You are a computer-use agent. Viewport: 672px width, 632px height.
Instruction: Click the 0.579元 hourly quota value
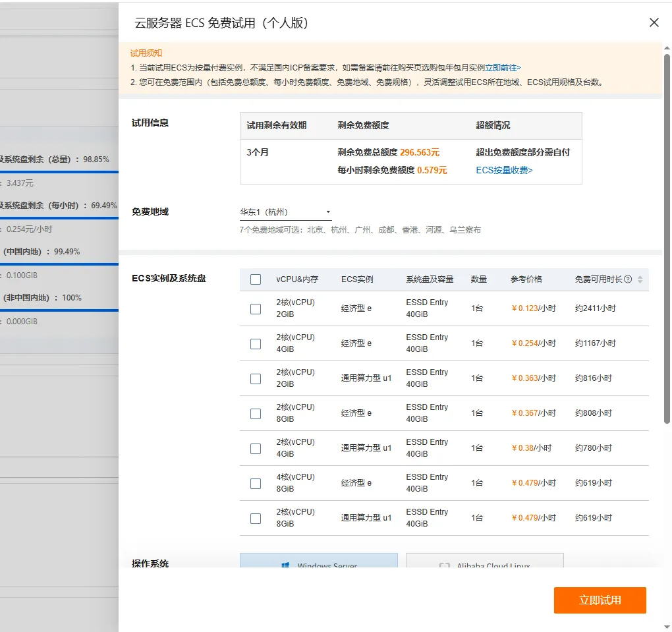pos(432,170)
